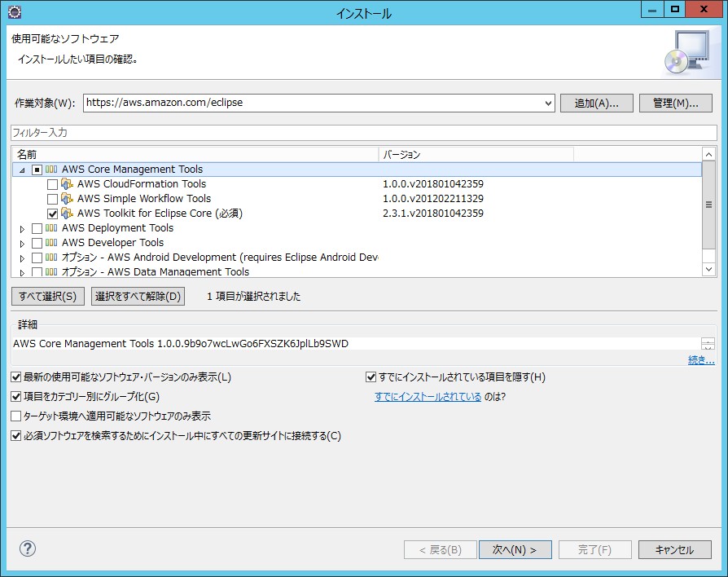Click the AWS CloudFormation Tools feature icon

(x=68, y=184)
